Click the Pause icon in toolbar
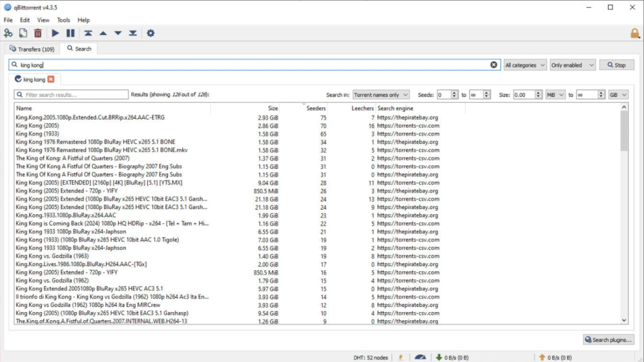Image resolution: width=644 pixels, height=362 pixels. (70, 33)
